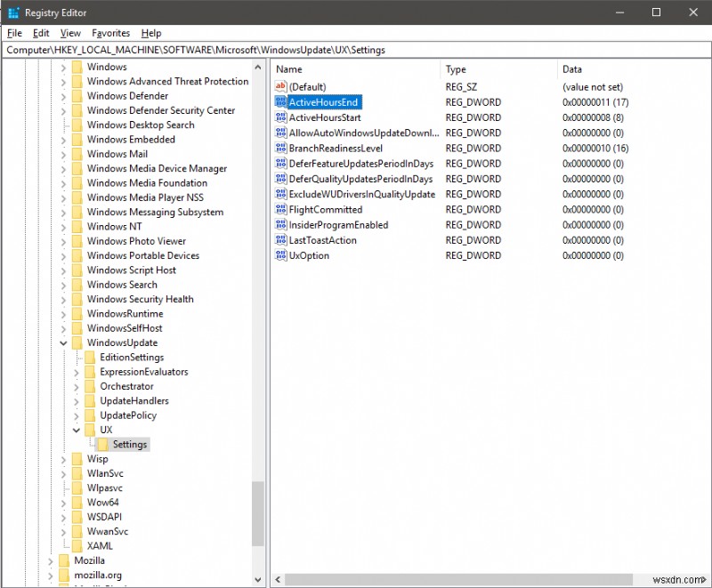712x588 pixels.
Task: Click the Data column header
Action: coord(570,69)
